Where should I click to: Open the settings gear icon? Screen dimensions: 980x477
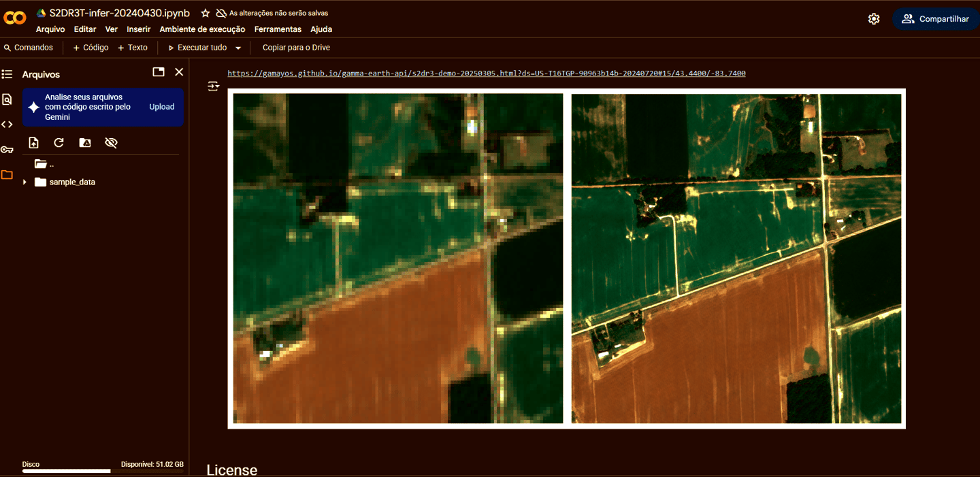coord(874,19)
